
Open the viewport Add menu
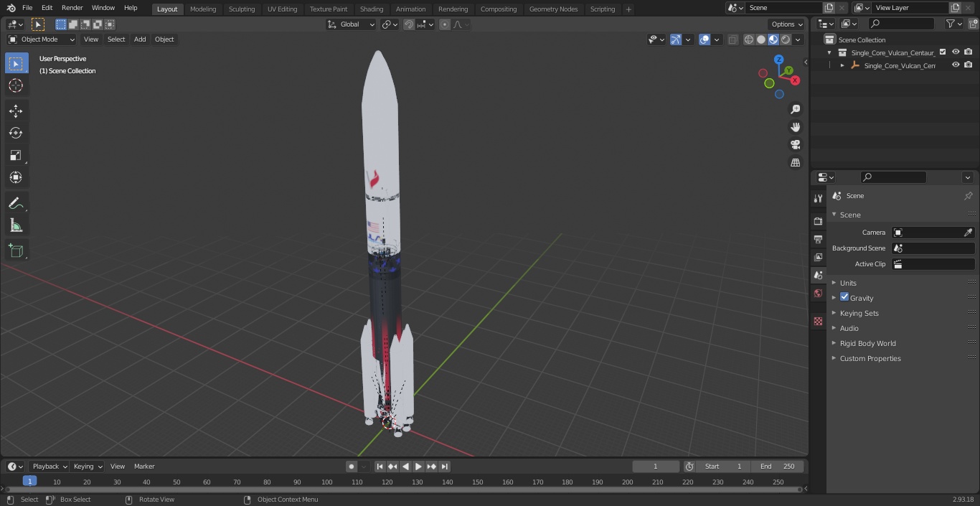[140, 39]
